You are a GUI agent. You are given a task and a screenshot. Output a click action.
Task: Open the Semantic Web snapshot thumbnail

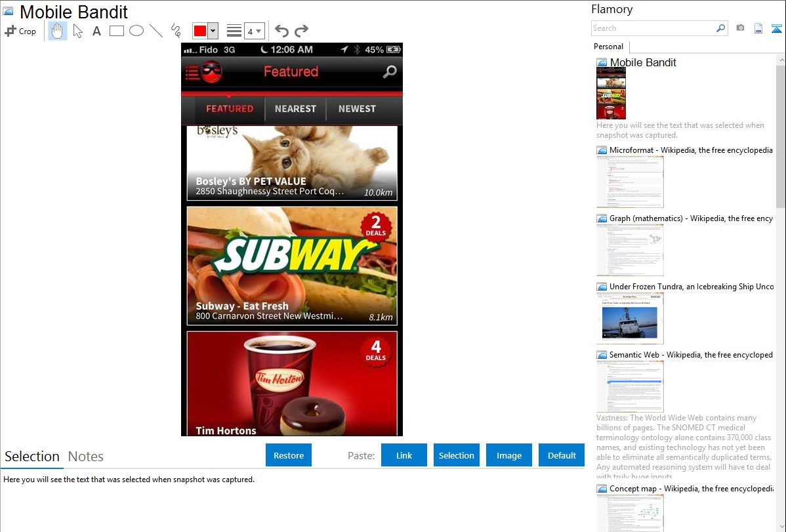coord(630,386)
